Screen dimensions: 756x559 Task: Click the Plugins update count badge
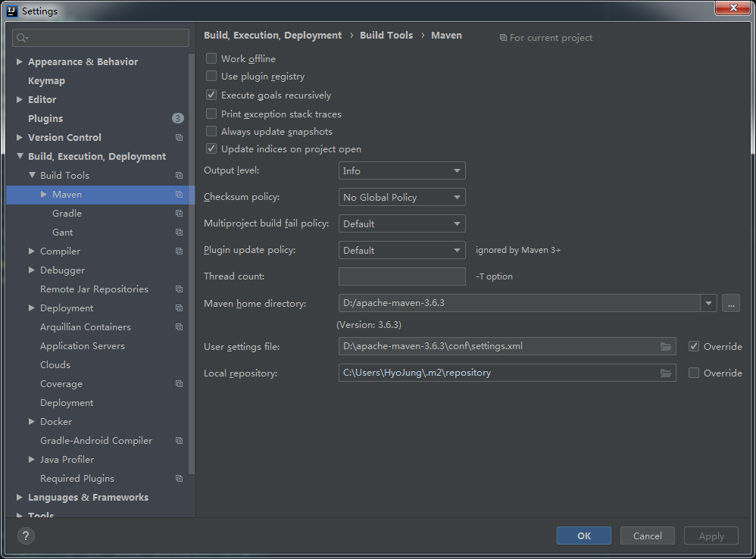point(177,118)
